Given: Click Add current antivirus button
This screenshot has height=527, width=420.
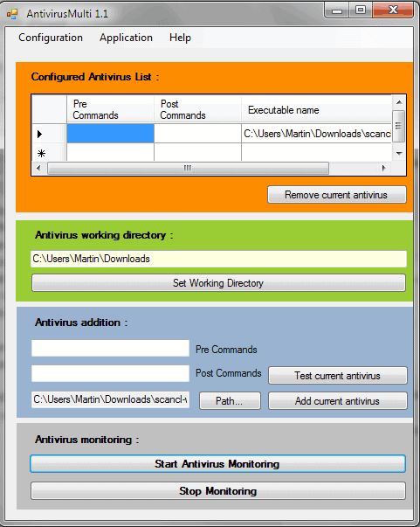Looking at the screenshot, I should coord(337,400).
